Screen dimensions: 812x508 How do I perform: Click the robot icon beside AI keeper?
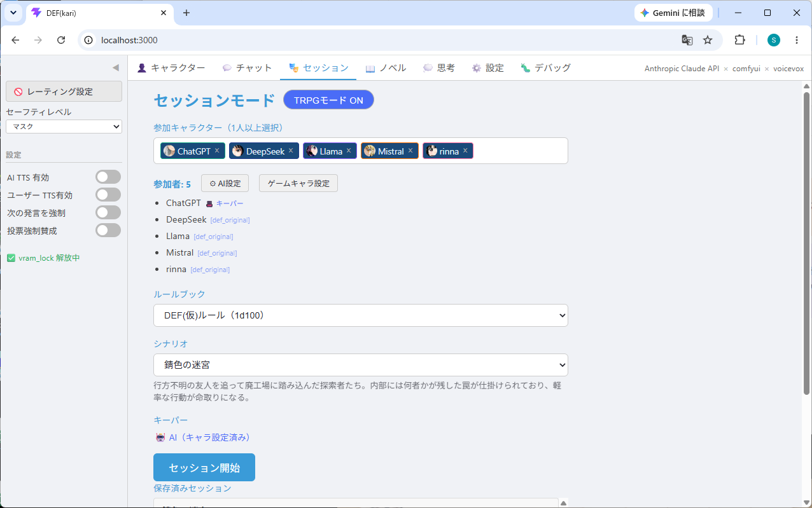[x=160, y=437]
